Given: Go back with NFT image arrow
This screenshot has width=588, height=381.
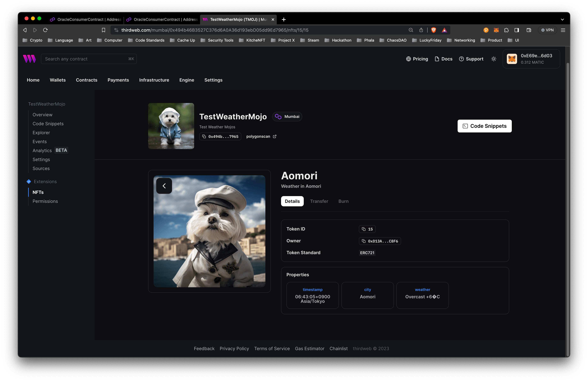Looking at the screenshot, I should tap(164, 186).
